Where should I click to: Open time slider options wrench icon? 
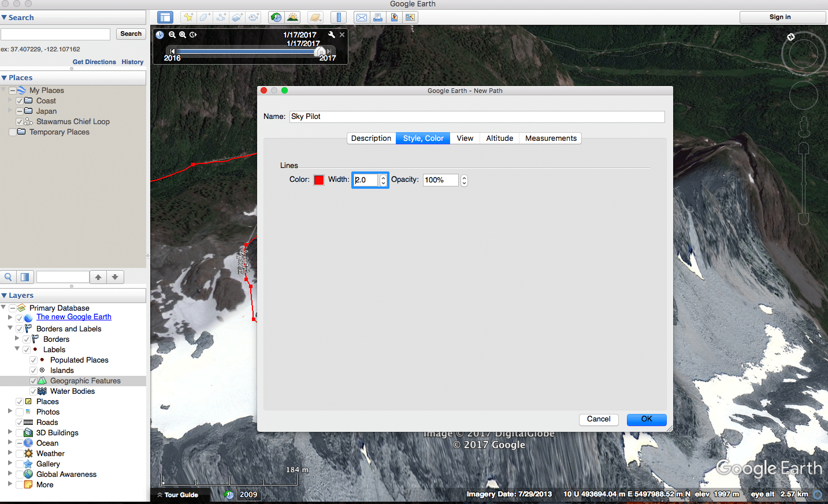point(332,35)
